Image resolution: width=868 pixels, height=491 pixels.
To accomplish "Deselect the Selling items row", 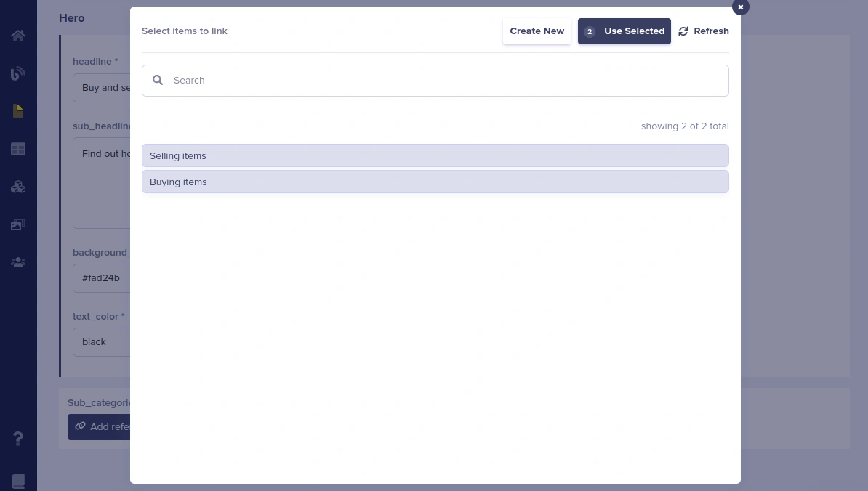I will tap(435, 155).
